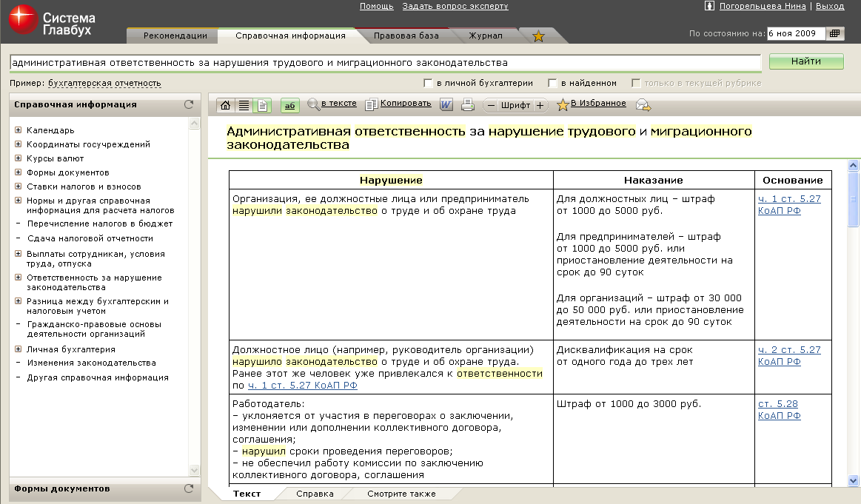The height and width of the screenshot is (504, 861).
Task: Expand the Формы документов tree node
Action: 18,172
